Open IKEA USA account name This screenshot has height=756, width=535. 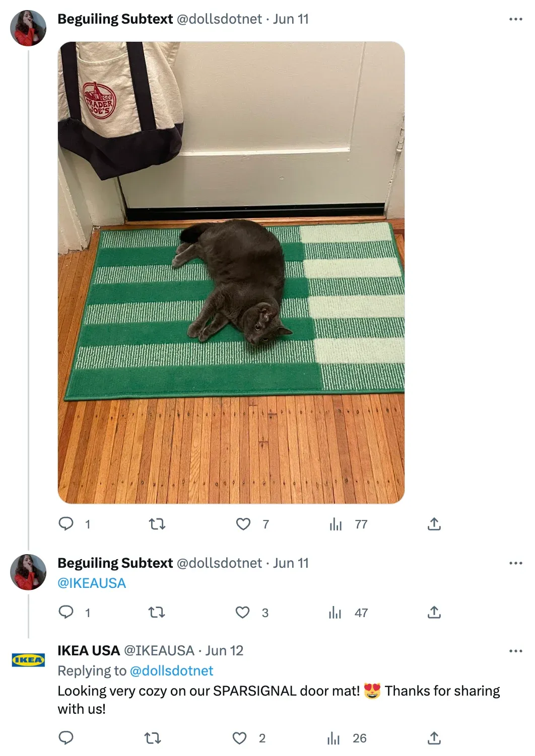tap(89, 651)
